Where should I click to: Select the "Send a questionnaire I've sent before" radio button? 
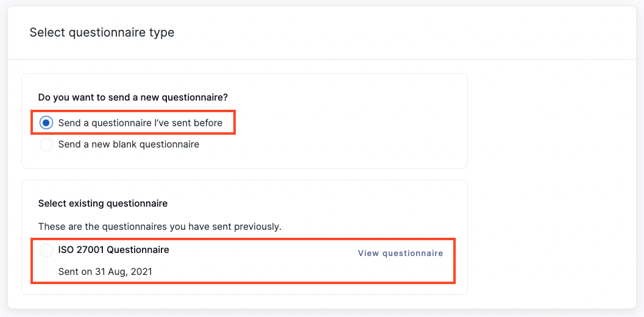(46, 123)
